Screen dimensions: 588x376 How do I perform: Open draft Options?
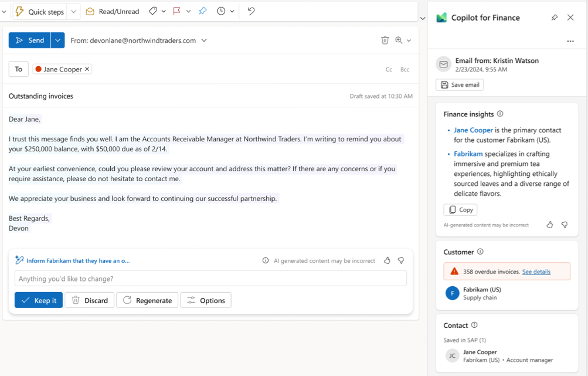click(x=206, y=300)
